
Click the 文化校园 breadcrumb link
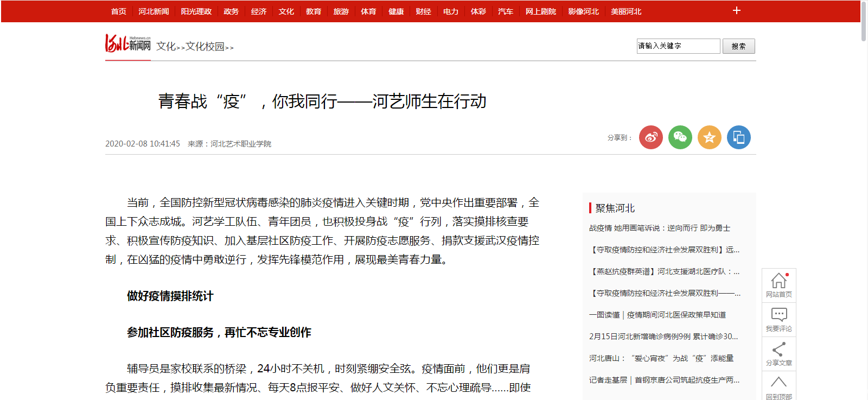(205, 47)
